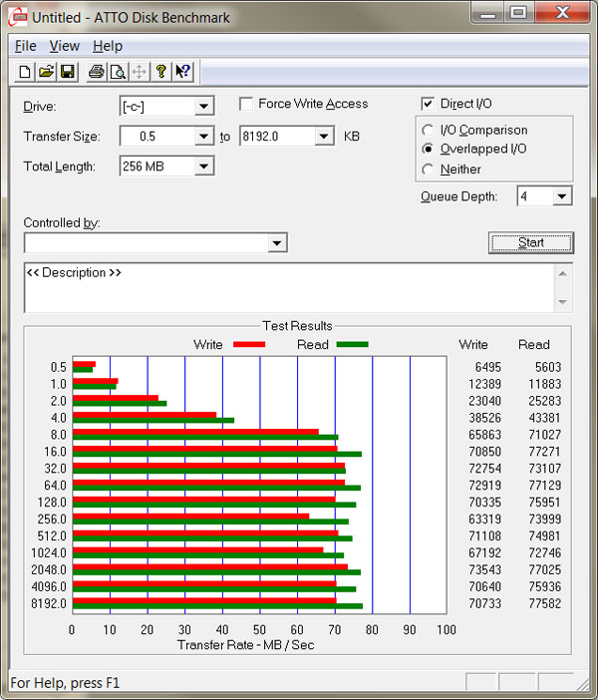Enable Force Write Access checkbox
The width and height of the screenshot is (598, 700).
click(246, 104)
